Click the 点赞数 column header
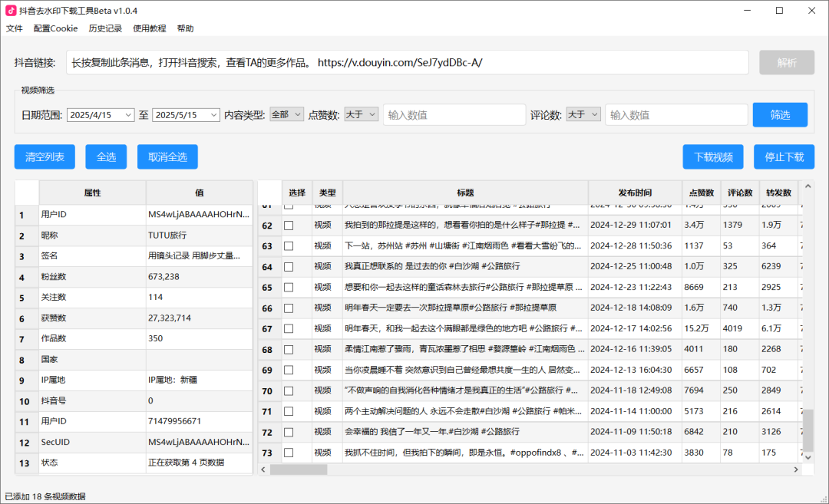Screen dimensions: 829x504 pos(701,193)
